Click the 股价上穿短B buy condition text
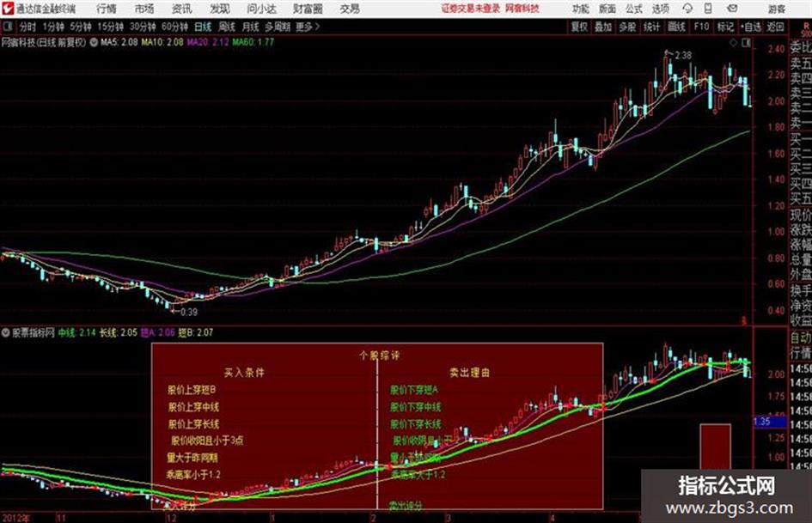Screen dimensions: 812x523 pyautogui.click(x=192, y=389)
